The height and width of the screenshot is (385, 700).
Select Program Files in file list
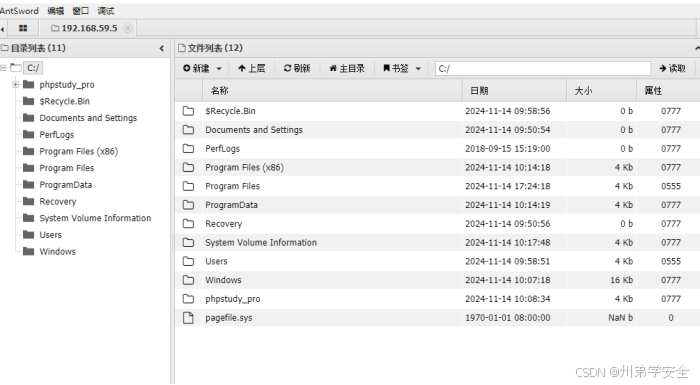(233, 186)
